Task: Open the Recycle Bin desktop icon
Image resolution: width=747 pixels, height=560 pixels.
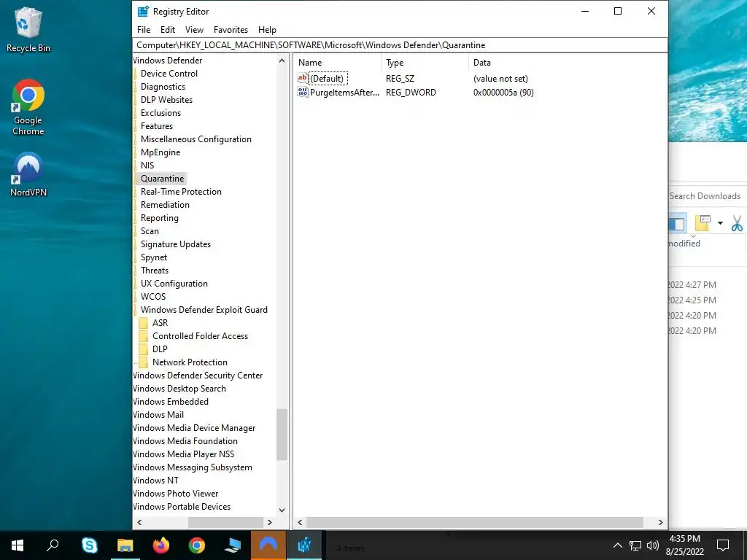Action: (x=28, y=29)
